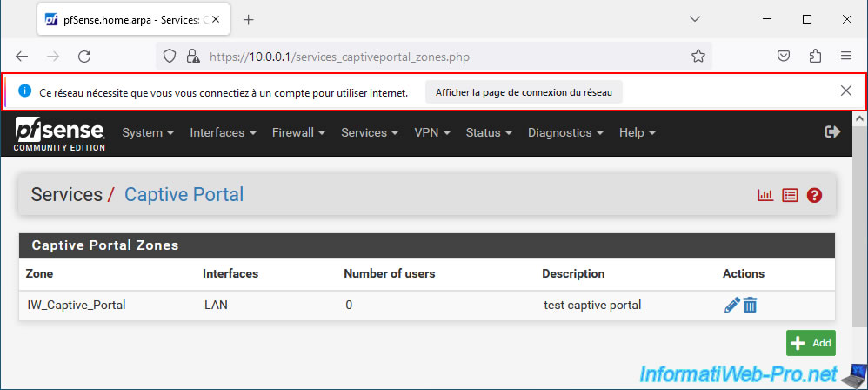The image size is (868, 390).
Task: Open the red help question mark icon
Action: (x=814, y=195)
